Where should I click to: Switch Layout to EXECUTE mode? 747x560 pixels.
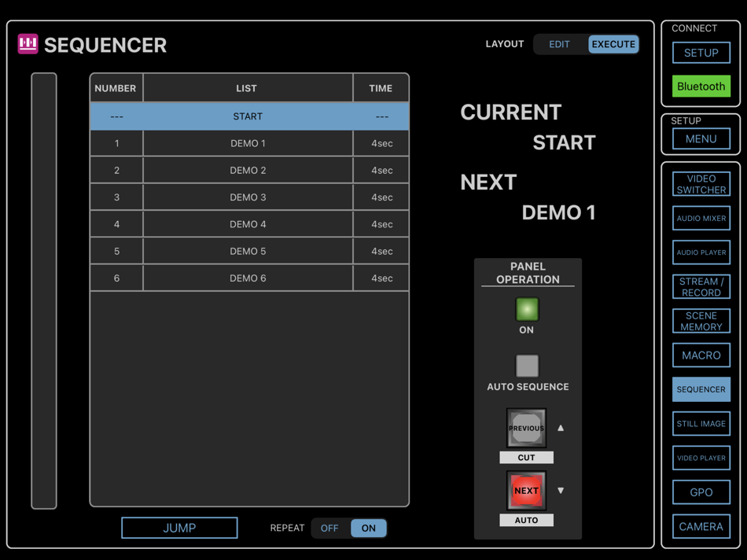613,44
